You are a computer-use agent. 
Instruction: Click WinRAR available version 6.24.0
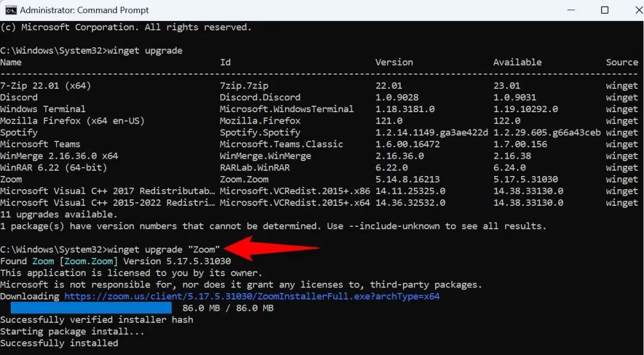(509, 168)
